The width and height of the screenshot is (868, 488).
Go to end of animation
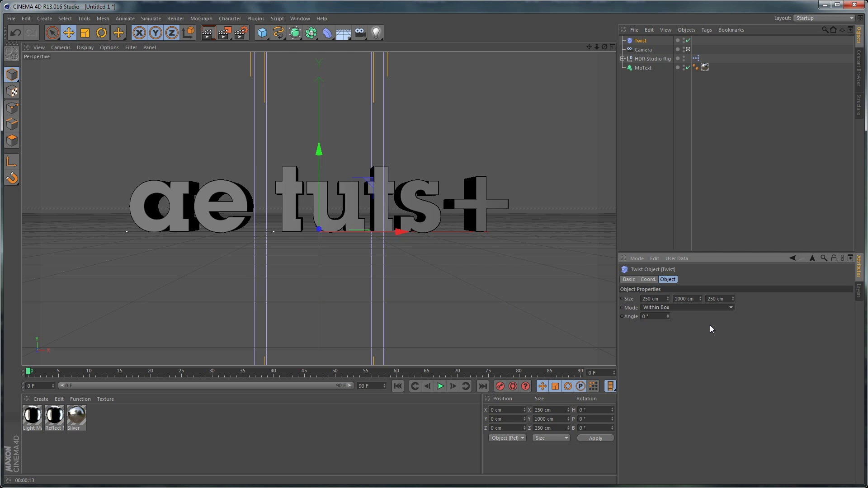483,386
